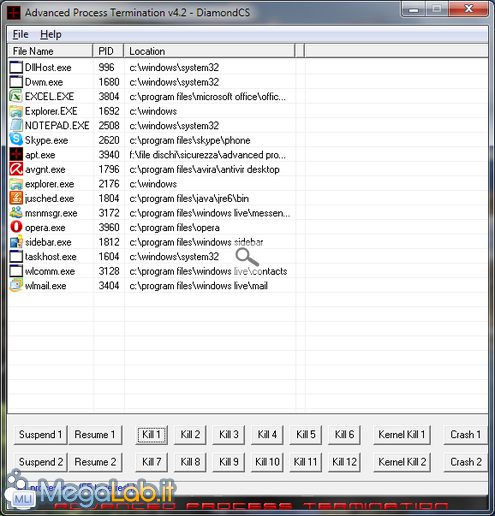Click the NOTEPAD.EXE notepad icon
The width and height of the screenshot is (495, 516).
pos(16,125)
